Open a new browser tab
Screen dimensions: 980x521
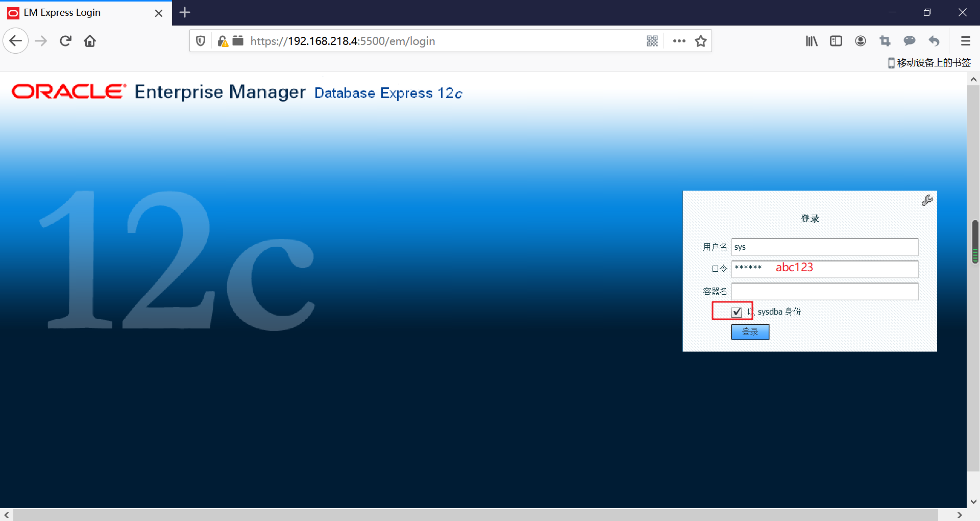[185, 12]
